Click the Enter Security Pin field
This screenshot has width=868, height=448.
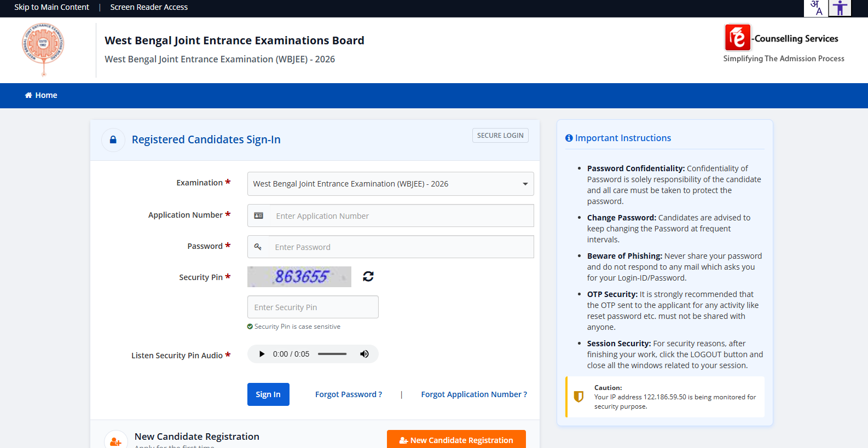click(x=313, y=307)
